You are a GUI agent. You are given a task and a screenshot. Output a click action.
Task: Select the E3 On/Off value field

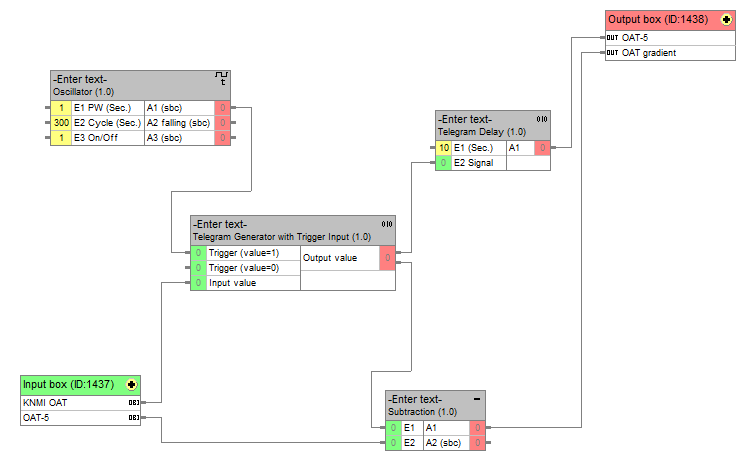61,138
